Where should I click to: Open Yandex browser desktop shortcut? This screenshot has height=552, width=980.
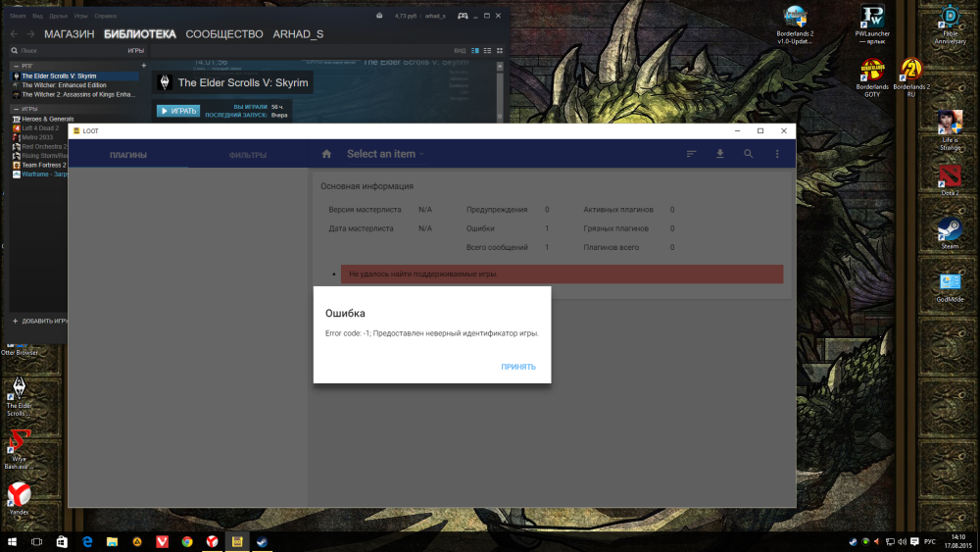tap(20, 498)
